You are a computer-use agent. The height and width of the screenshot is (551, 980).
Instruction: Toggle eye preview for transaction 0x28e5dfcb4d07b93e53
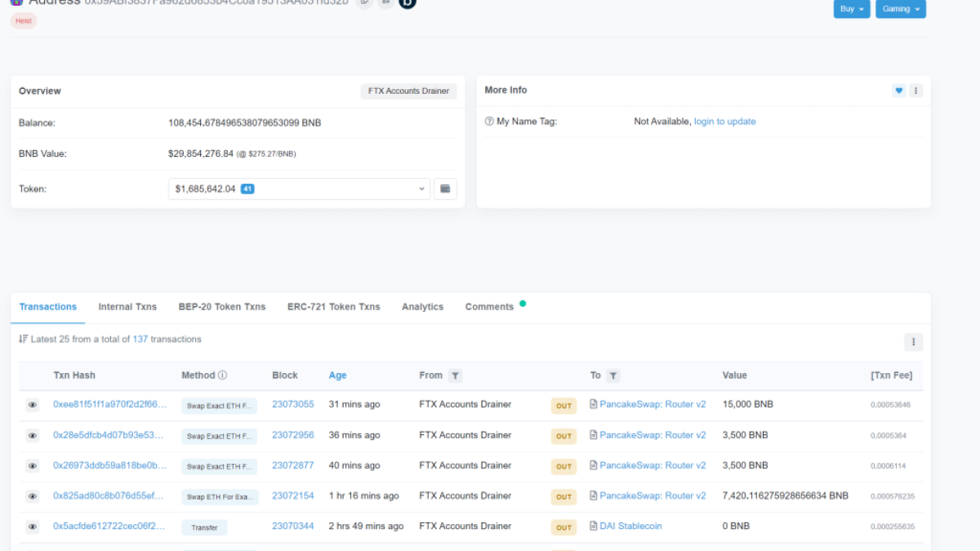tap(33, 436)
